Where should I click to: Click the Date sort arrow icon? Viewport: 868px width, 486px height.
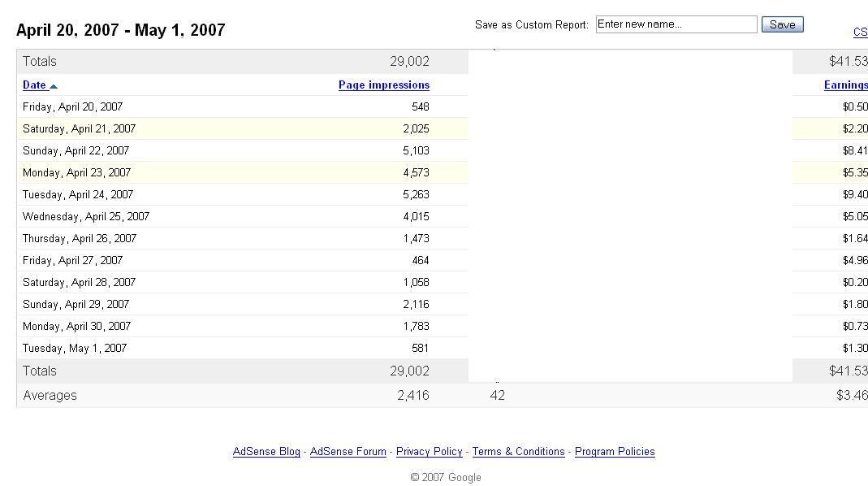click(x=53, y=86)
